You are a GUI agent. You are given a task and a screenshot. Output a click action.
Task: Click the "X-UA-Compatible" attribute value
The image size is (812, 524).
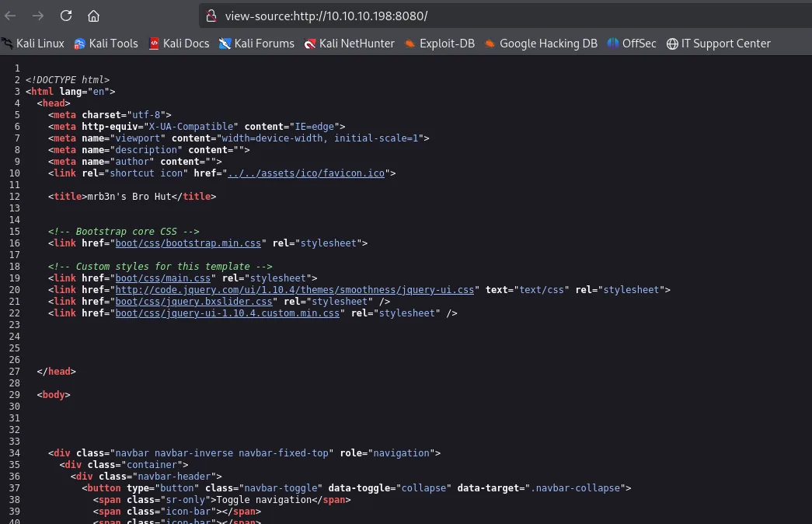point(190,127)
